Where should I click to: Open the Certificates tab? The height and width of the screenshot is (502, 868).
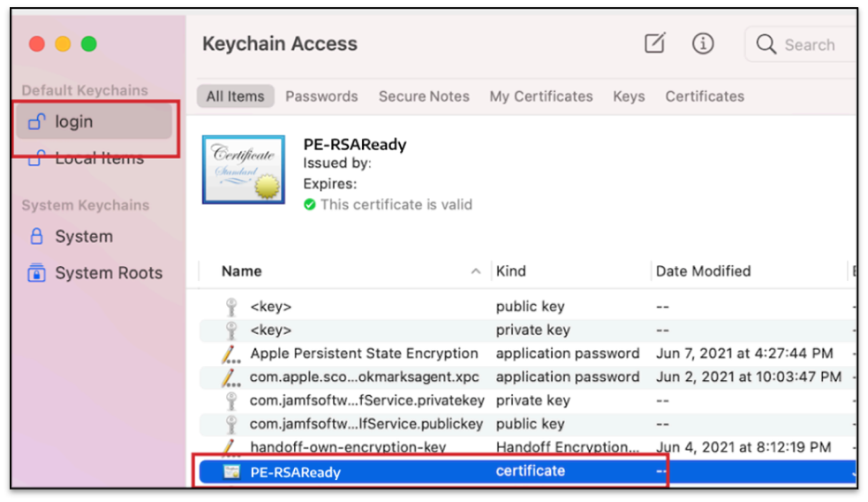[705, 96]
